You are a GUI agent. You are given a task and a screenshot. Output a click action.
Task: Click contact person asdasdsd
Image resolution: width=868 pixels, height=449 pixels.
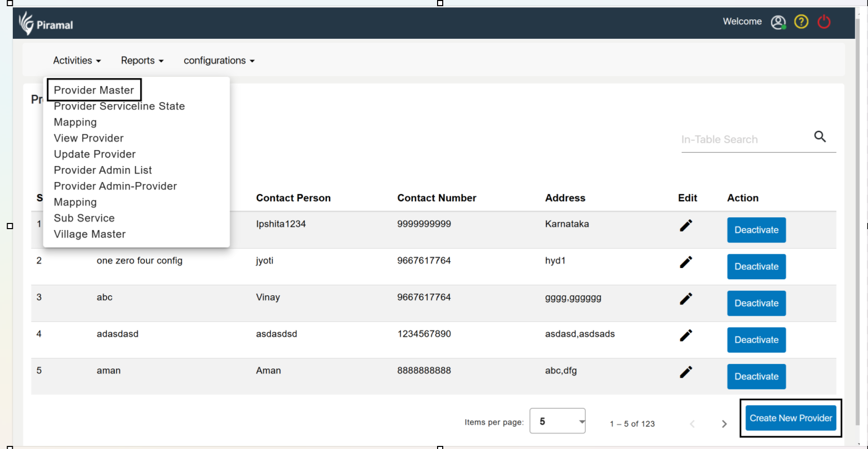[277, 334]
